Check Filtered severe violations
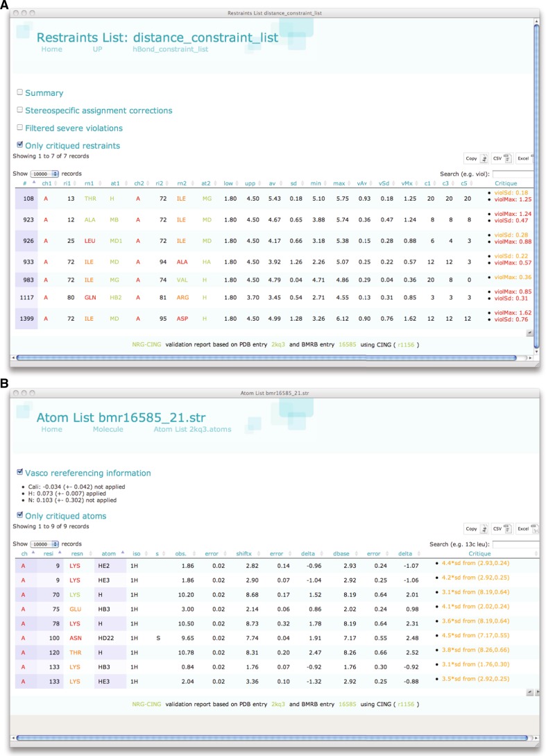The image size is (546, 756). tap(20, 128)
